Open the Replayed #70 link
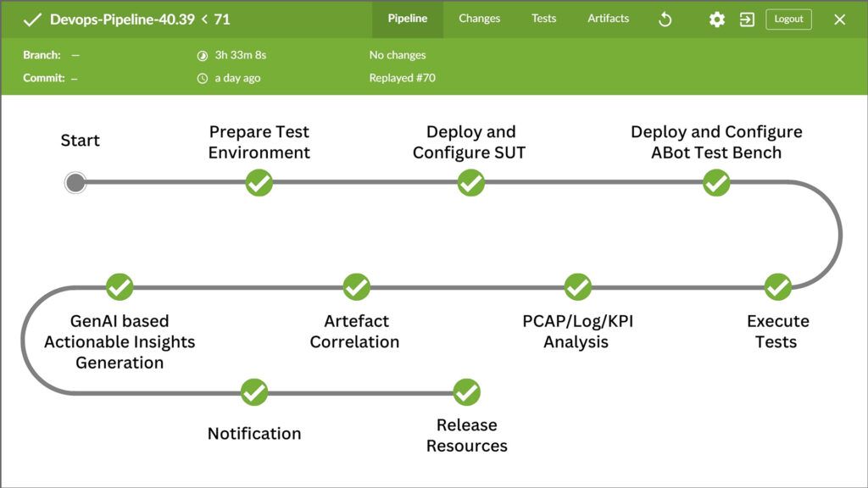Screen dimensions: 868x488 click(403, 78)
